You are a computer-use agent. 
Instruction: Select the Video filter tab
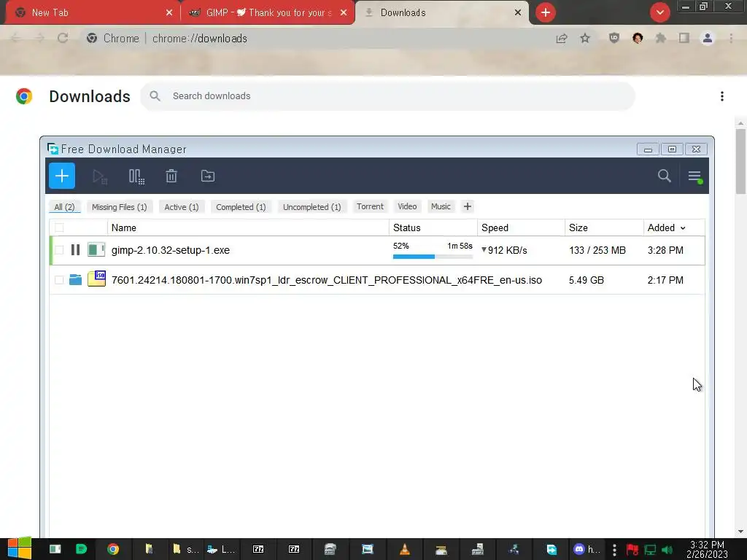(407, 206)
